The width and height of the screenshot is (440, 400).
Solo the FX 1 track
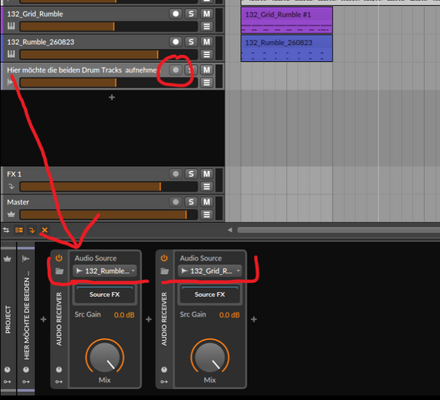[191, 174]
